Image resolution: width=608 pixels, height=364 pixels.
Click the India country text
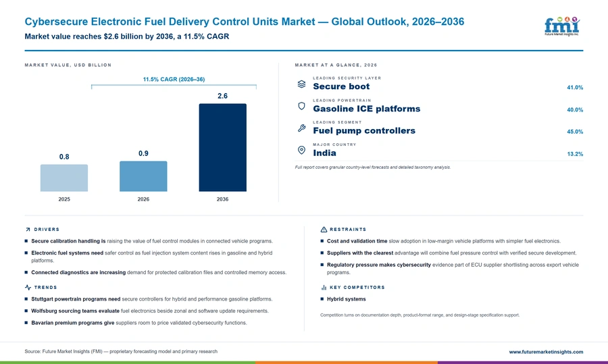(324, 153)
